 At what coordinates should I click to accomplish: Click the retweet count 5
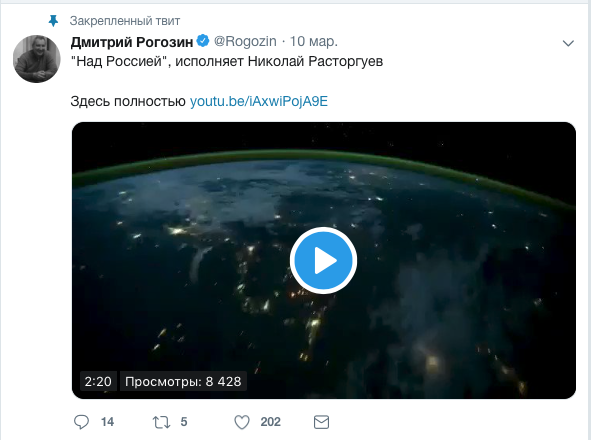[x=184, y=422]
